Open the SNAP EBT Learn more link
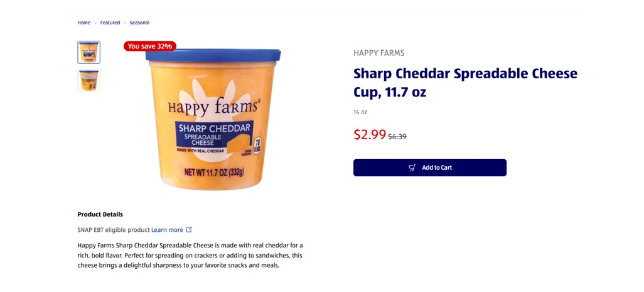 pyautogui.click(x=167, y=230)
